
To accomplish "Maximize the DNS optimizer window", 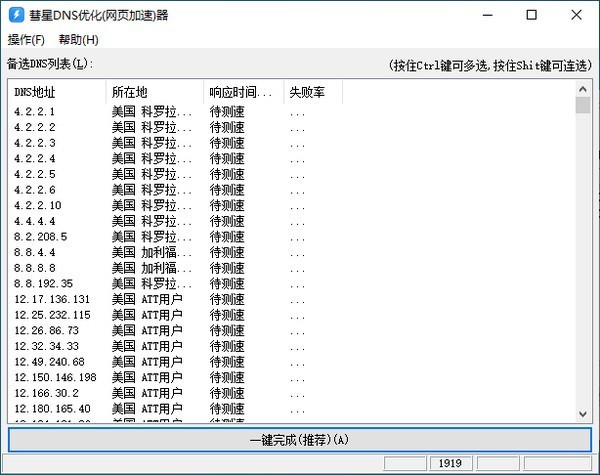I will (x=530, y=16).
